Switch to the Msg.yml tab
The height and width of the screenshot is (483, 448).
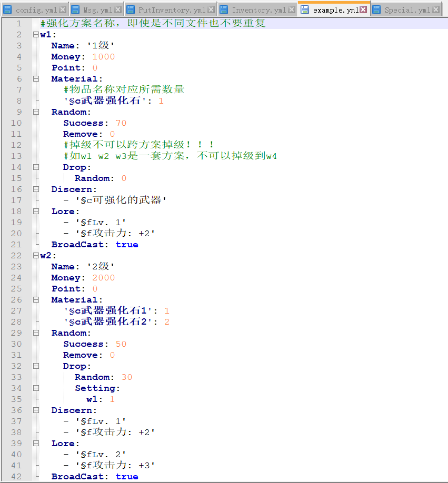[x=96, y=10]
